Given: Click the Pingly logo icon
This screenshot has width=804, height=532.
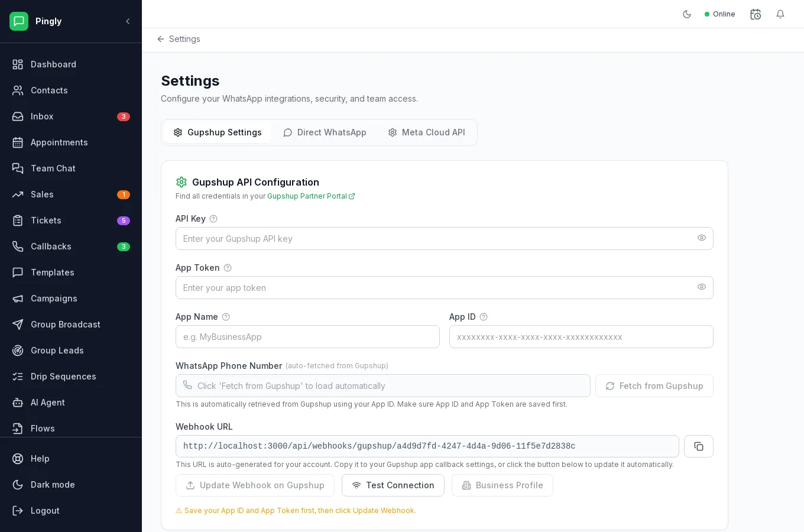Looking at the screenshot, I should pos(19,21).
